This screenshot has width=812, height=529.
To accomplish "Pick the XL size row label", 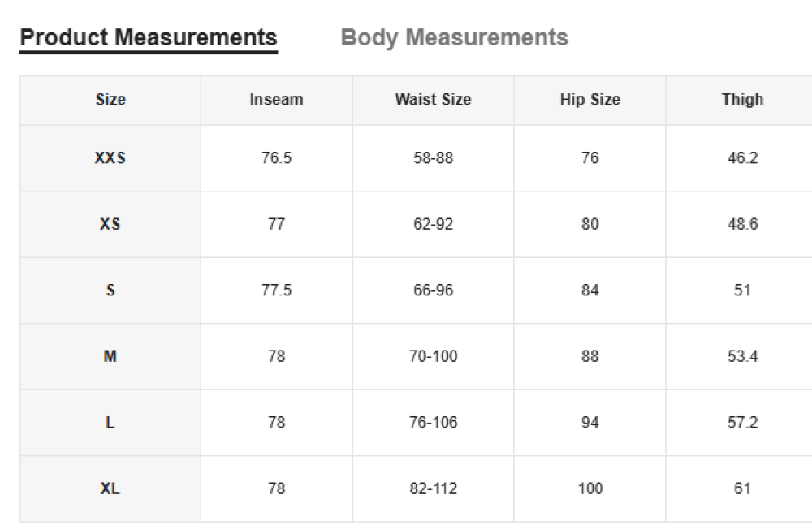I will (110, 488).
